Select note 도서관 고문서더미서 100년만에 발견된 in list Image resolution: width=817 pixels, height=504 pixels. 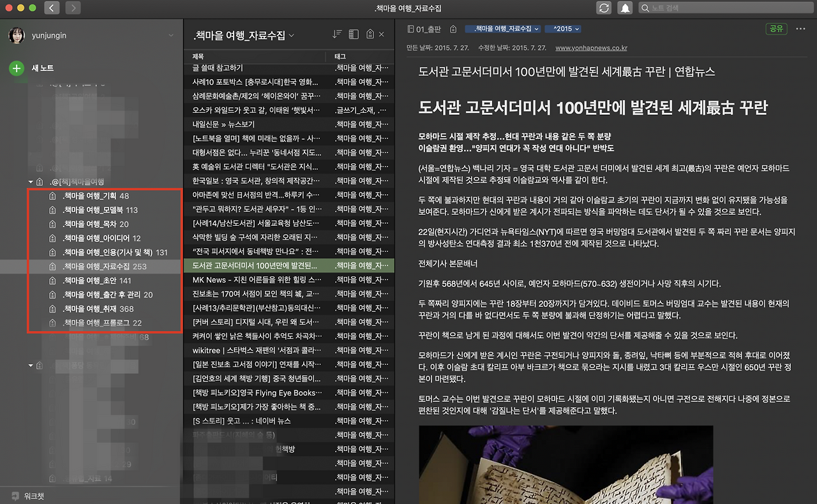289,265
